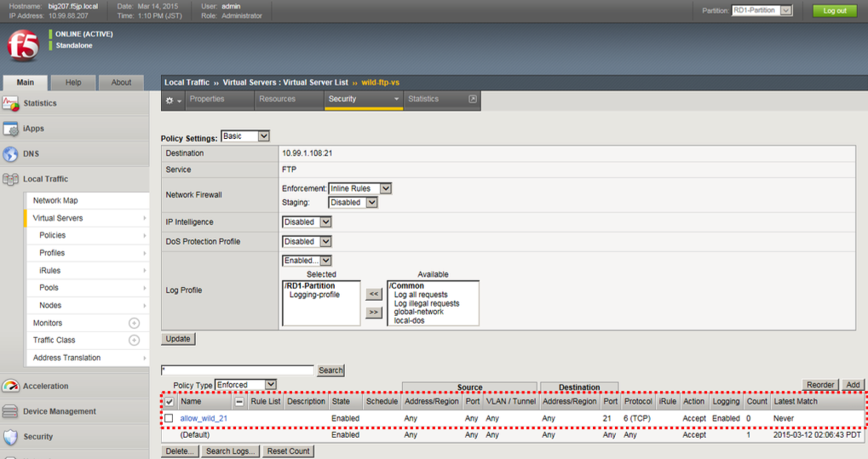Click the State column header
Screen dimensions: 868x459
pos(341,402)
